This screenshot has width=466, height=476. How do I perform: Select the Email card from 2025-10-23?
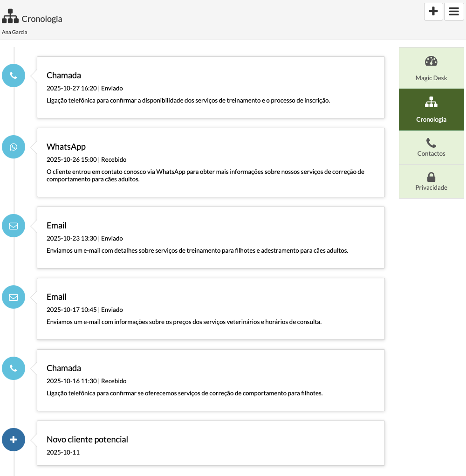pyautogui.click(x=211, y=237)
